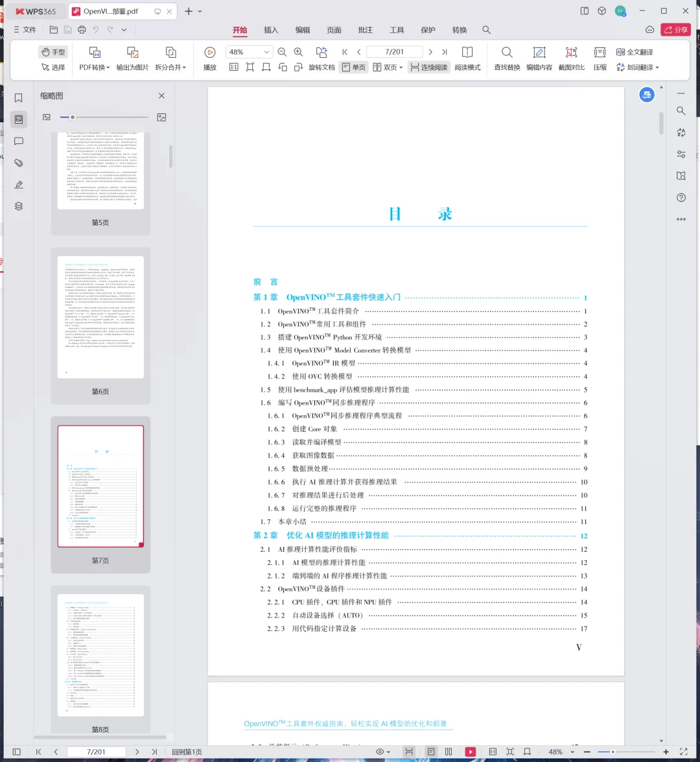Add a new tab with plus

pos(189,11)
